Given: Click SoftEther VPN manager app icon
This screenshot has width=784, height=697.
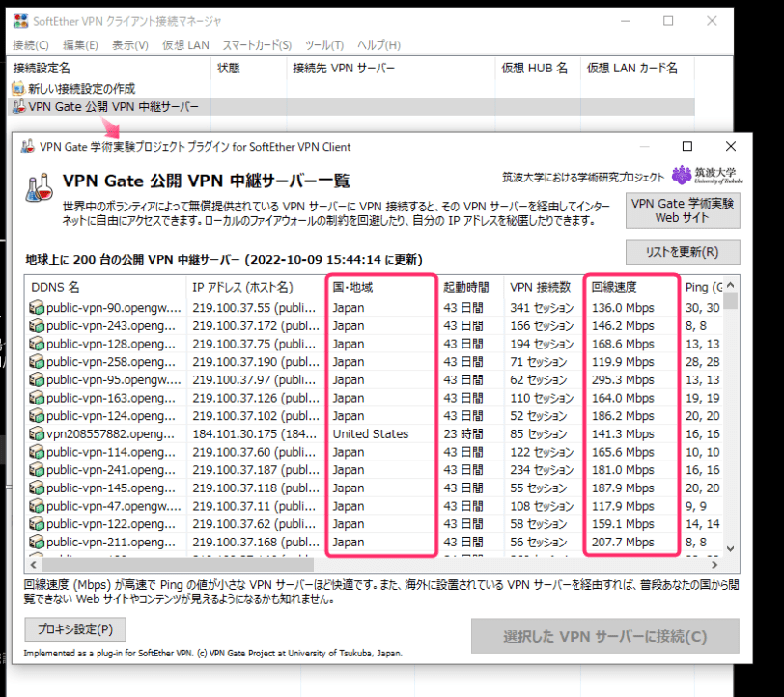Looking at the screenshot, I should (20, 21).
